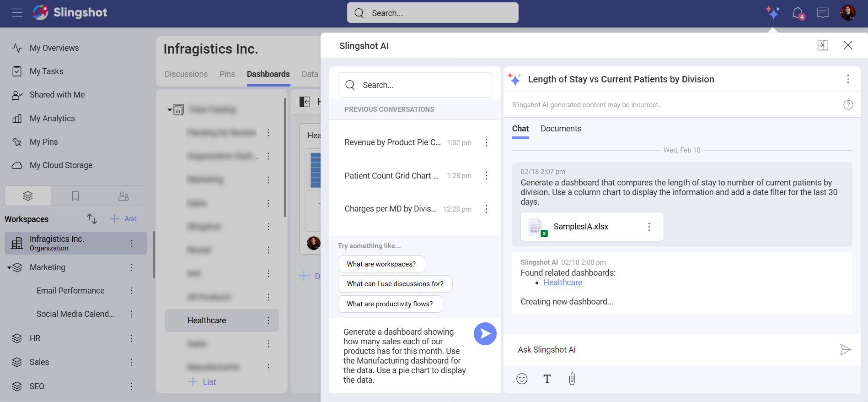This screenshot has width=868, height=402.
Task: Select the Dashboards tab
Action: tap(268, 74)
